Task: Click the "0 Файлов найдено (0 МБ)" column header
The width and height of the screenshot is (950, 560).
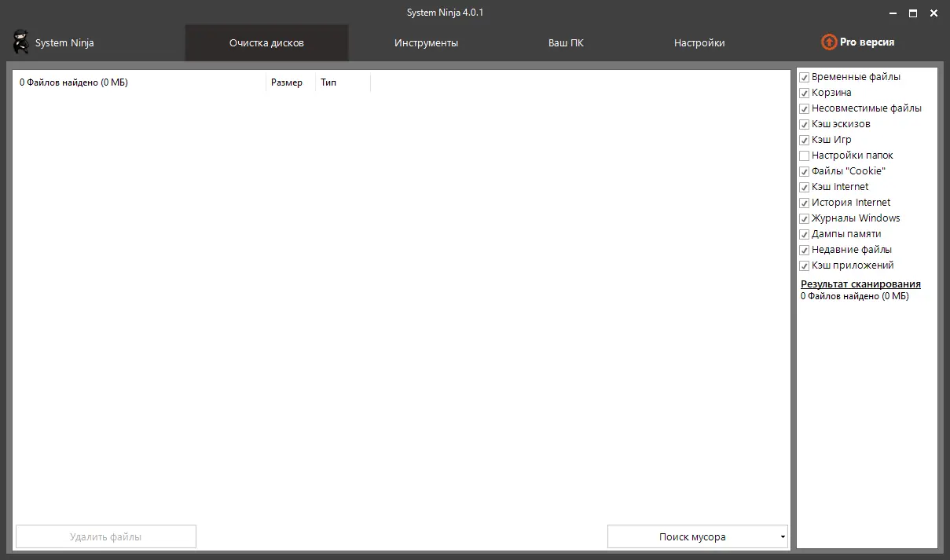Action: pos(141,82)
